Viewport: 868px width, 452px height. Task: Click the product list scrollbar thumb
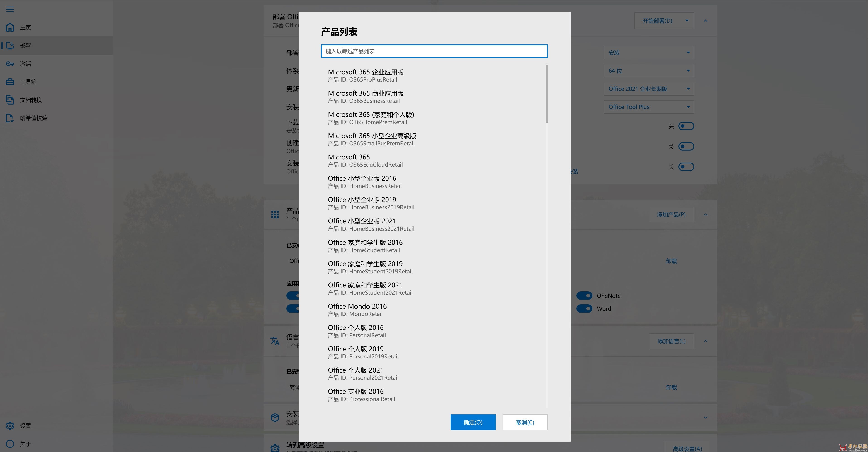click(x=547, y=94)
